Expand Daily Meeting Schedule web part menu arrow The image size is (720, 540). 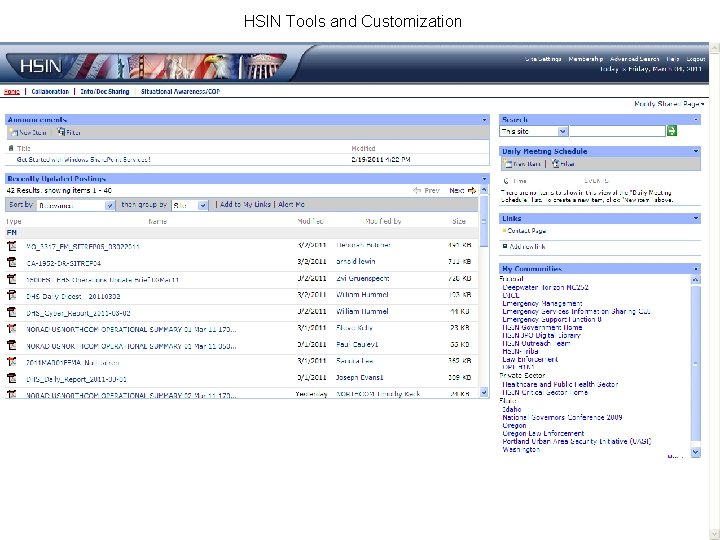(x=696, y=151)
